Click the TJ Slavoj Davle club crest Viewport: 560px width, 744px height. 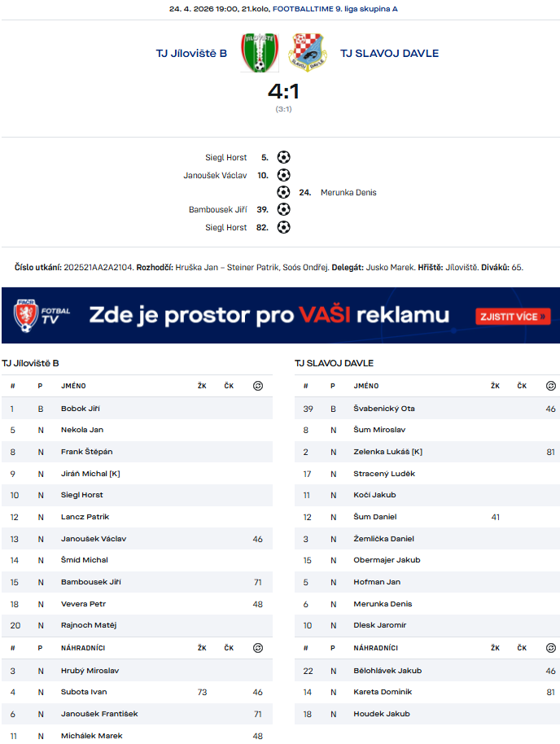pos(308,52)
